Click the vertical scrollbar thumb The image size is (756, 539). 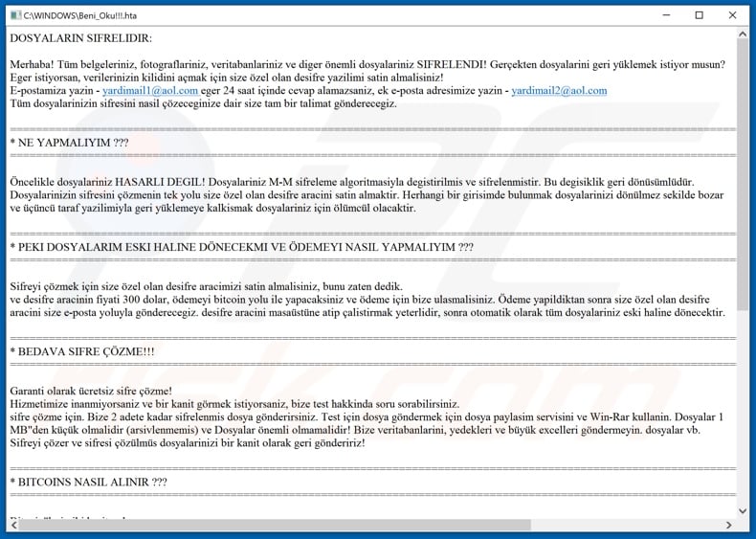click(x=742, y=175)
